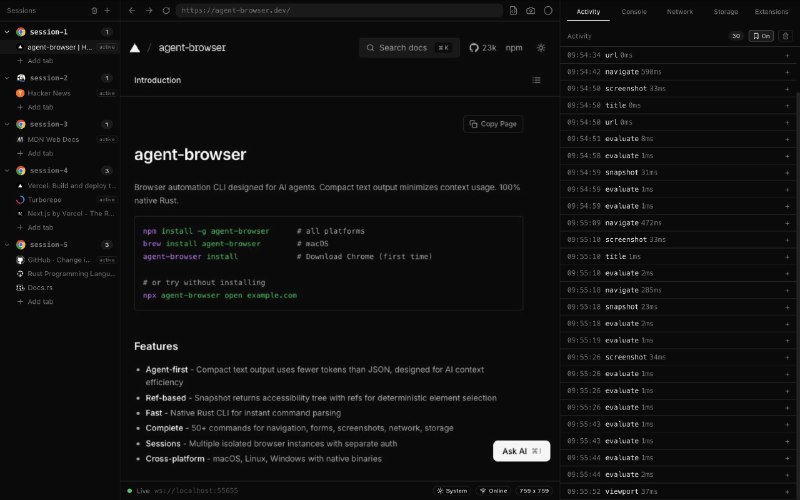Viewport: 800px width, 500px height.
Task: Delete sessions with the Sessions trash icon
Action: coord(94,10)
